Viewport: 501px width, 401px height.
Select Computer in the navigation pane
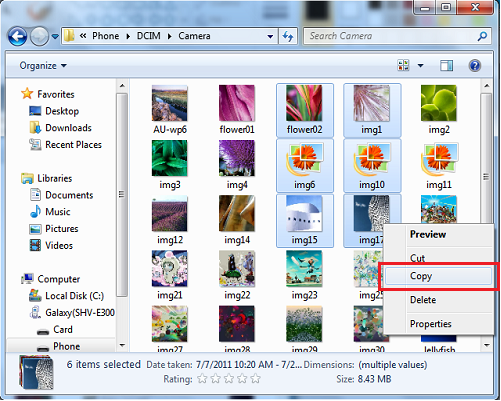coord(51,279)
